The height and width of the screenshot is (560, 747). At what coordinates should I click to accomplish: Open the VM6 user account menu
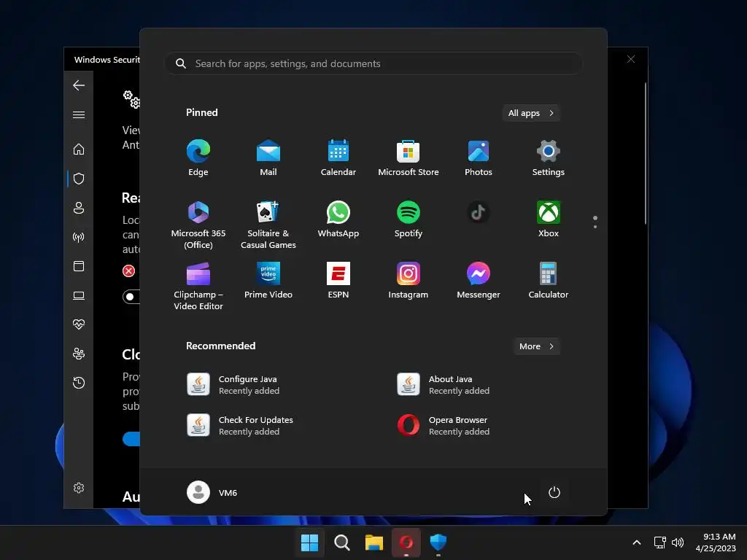coord(212,492)
